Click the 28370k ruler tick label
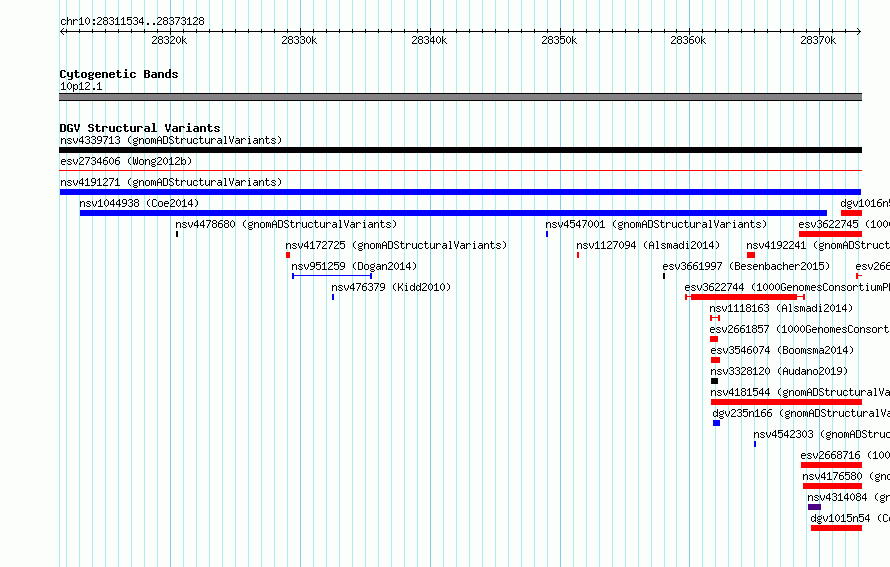This screenshot has width=890, height=567. point(818,40)
